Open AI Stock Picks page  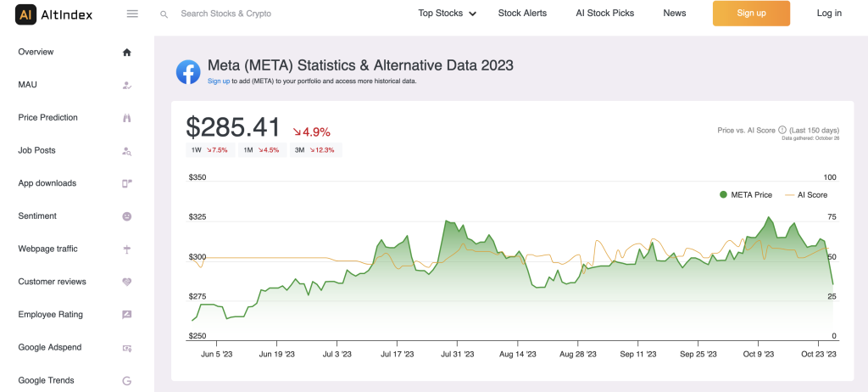tap(605, 14)
